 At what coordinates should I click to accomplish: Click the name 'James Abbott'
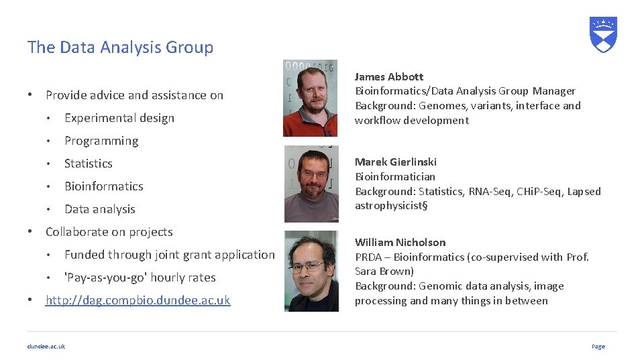point(389,76)
